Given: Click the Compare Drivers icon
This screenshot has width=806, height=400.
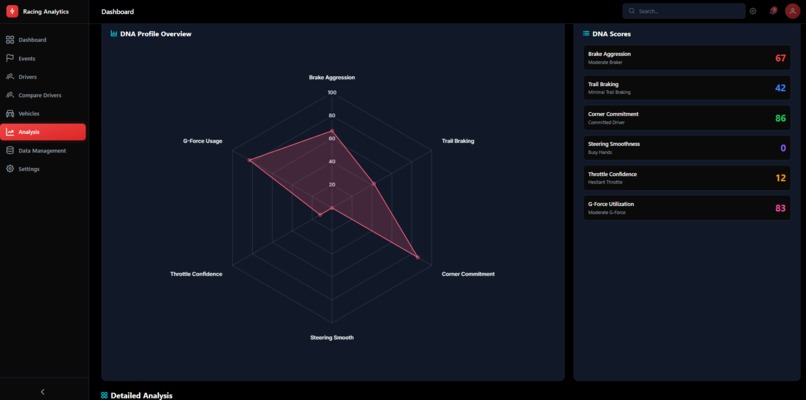Looking at the screenshot, I should [x=10, y=95].
